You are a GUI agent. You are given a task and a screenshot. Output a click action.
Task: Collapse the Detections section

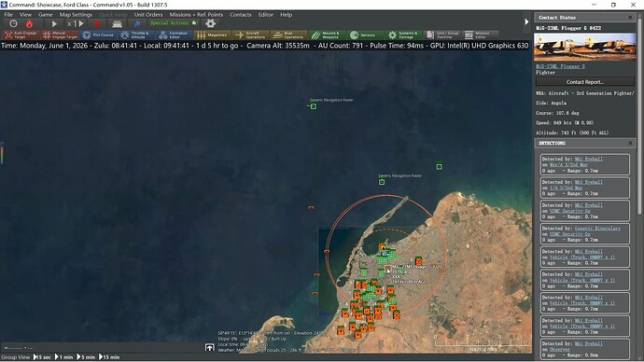point(630,143)
